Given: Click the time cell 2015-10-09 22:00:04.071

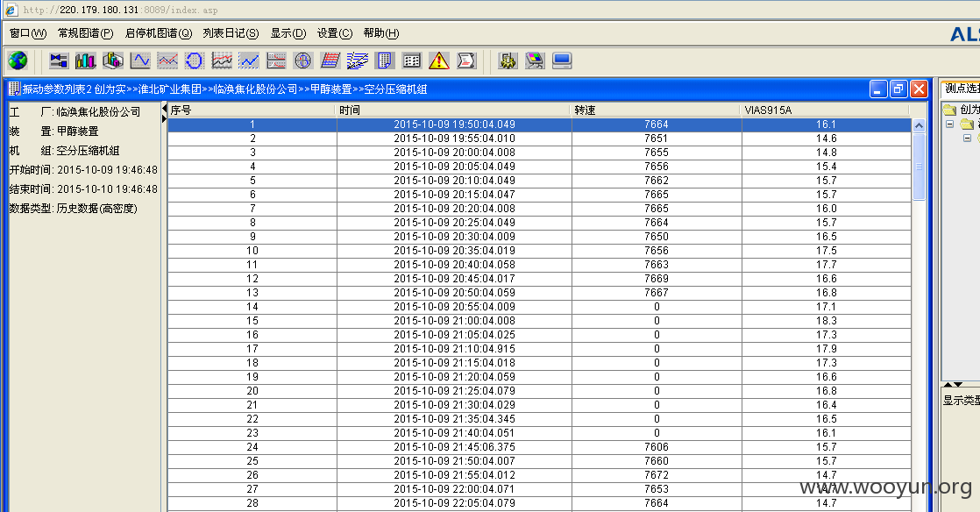Looking at the screenshot, I should [454, 489].
